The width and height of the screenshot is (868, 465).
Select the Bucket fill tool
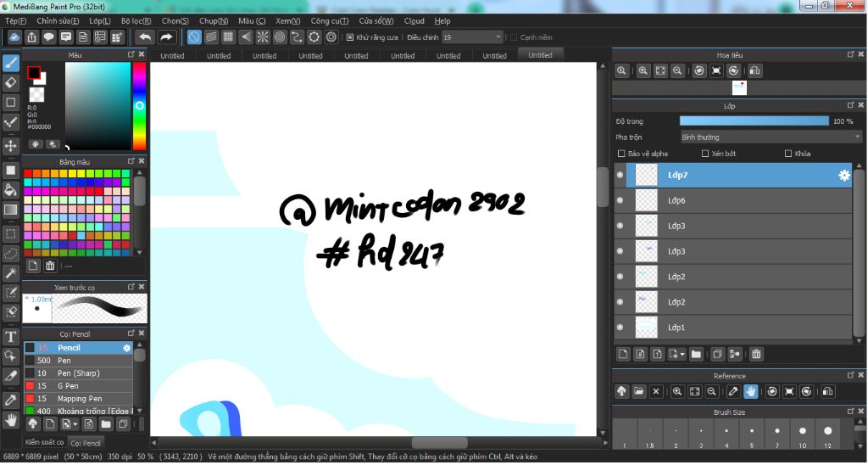pos(10,190)
